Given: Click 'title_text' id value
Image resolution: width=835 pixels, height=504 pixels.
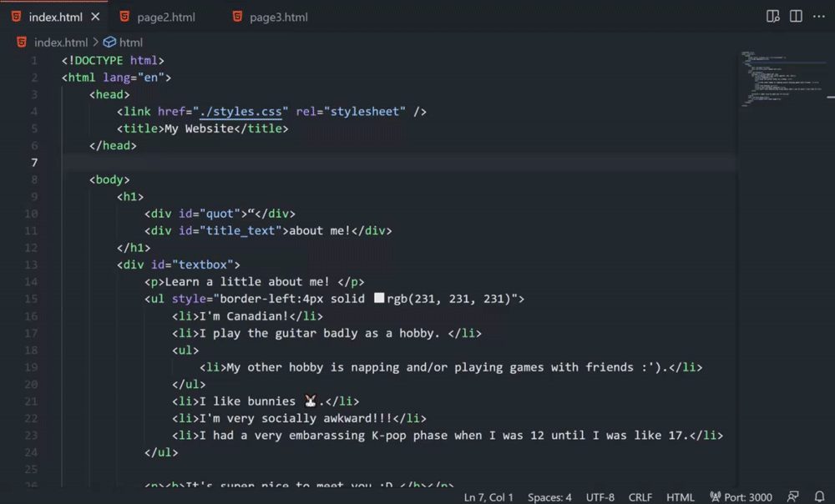Looking at the screenshot, I should (240, 231).
